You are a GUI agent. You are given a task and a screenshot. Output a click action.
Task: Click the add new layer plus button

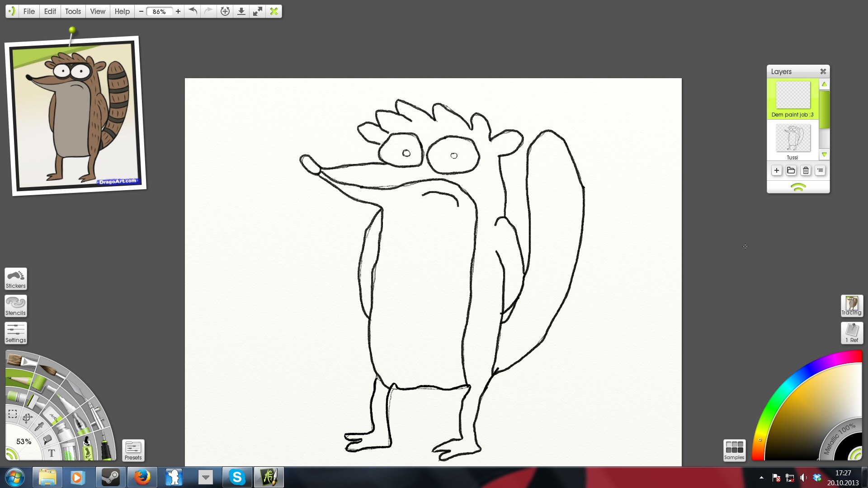coord(776,170)
